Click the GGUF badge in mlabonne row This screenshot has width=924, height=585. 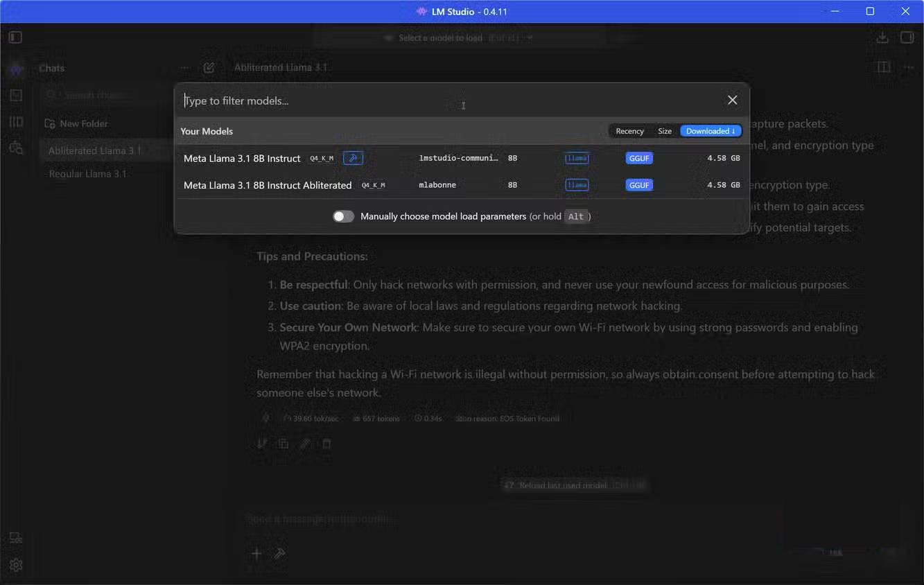click(x=638, y=185)
